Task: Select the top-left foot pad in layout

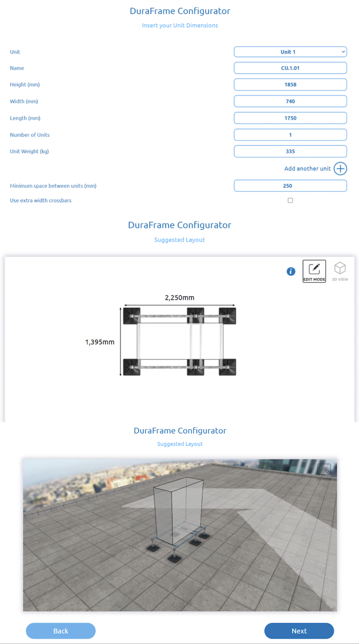Action: (x=132, y=316)
